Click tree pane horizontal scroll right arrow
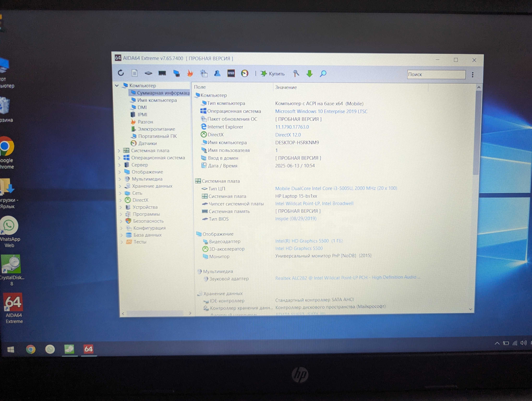 coord(190,313)
